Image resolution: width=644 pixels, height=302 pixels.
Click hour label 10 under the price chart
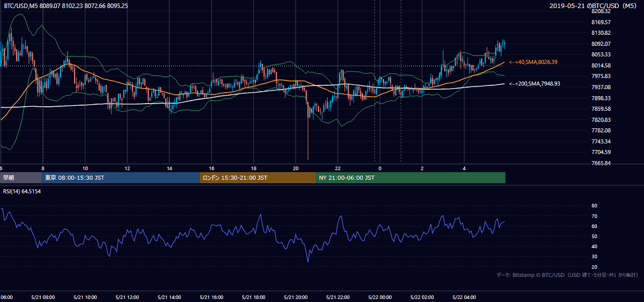85,168
